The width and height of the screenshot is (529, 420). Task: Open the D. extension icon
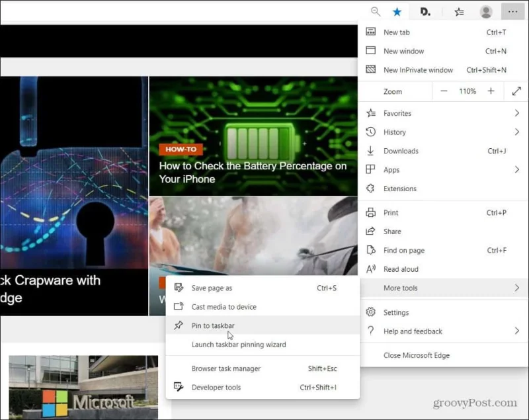click(425, 12)
